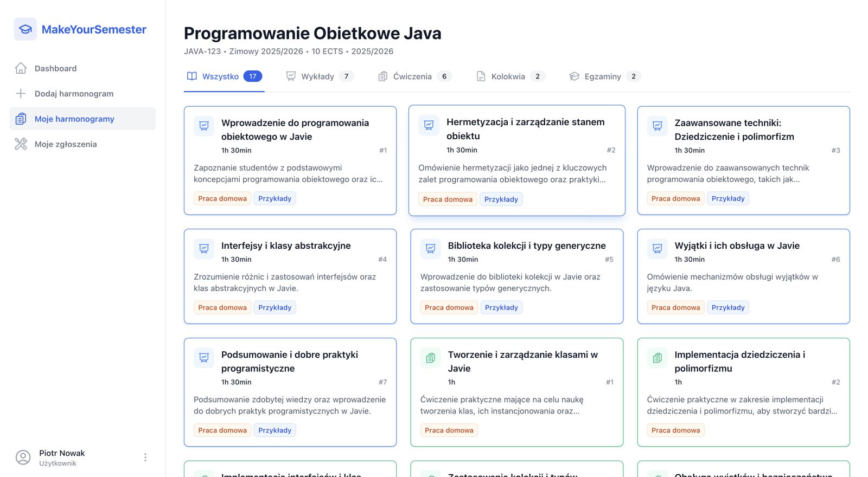Open Moje zgłoszenia sidebar link
This screenshot has width=868, height=477.
tap(66, 144)
